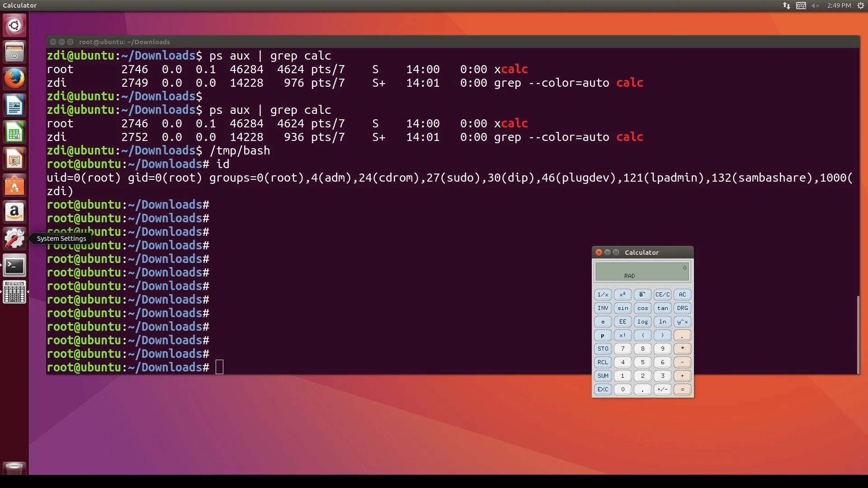Click the 8 digit key
Viewport: 868px width, 488px height.
click(643, 349)
